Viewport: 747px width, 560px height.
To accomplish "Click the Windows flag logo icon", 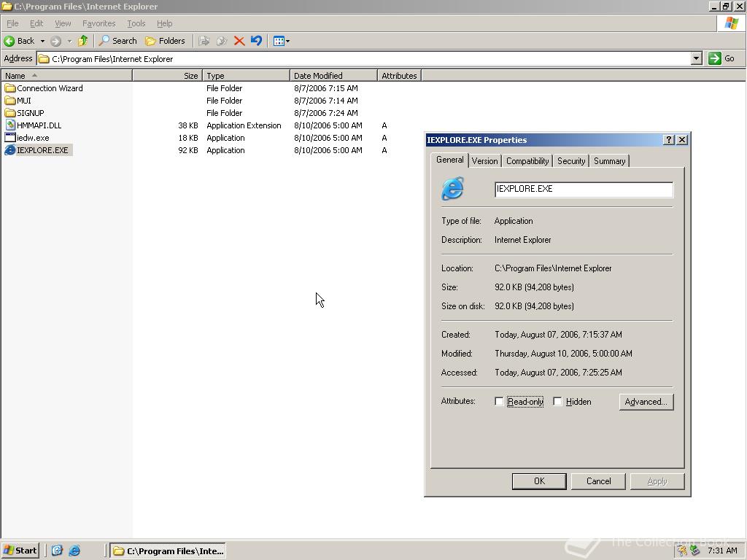I will 731,23.
